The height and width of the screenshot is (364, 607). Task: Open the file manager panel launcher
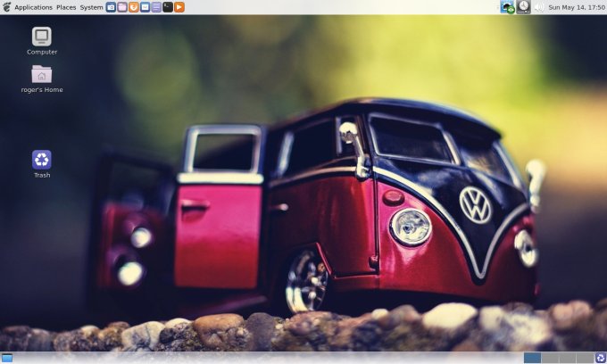coord(122,7)
